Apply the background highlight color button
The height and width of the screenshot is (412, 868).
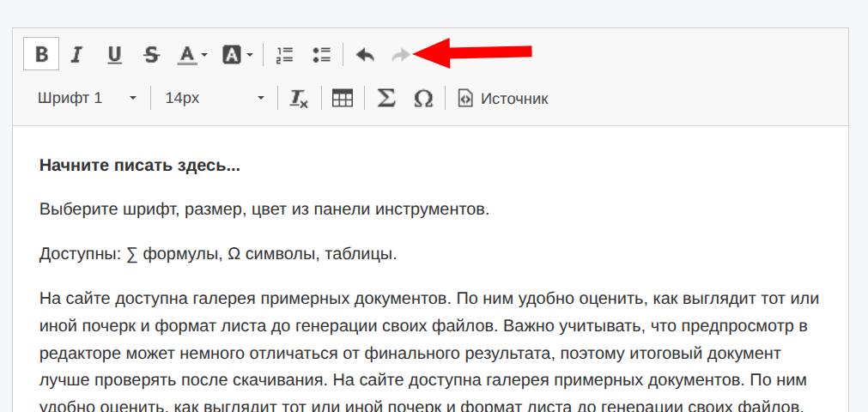tap(232, 54)
